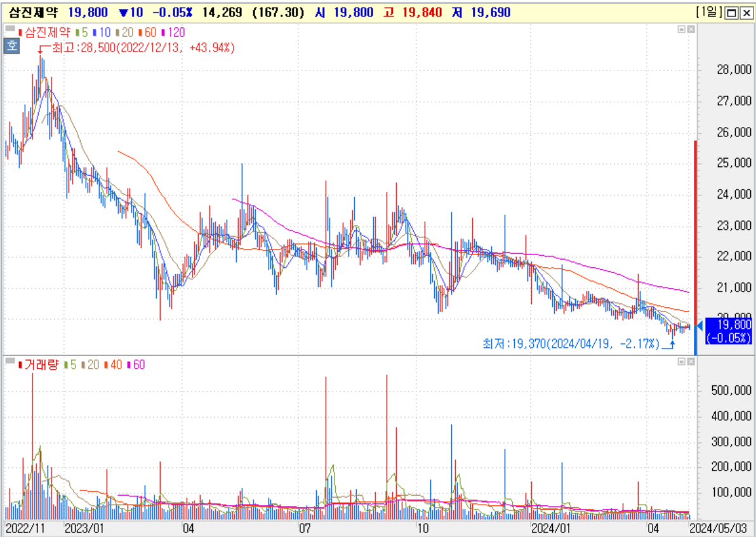Toggle the green 5 average in volume legend
The width and height of the screenshot is (756, 537).
[70, 364]
